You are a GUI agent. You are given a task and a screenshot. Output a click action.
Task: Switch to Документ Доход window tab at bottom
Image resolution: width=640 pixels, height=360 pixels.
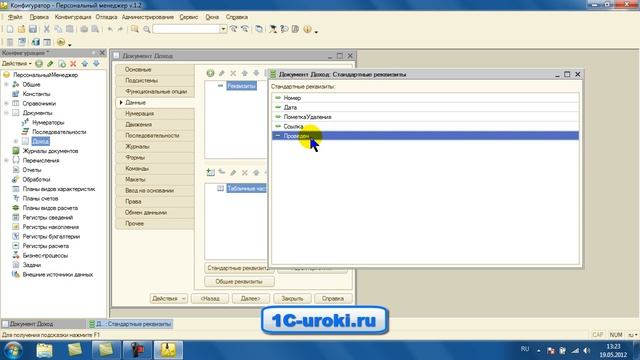(43, 324)
